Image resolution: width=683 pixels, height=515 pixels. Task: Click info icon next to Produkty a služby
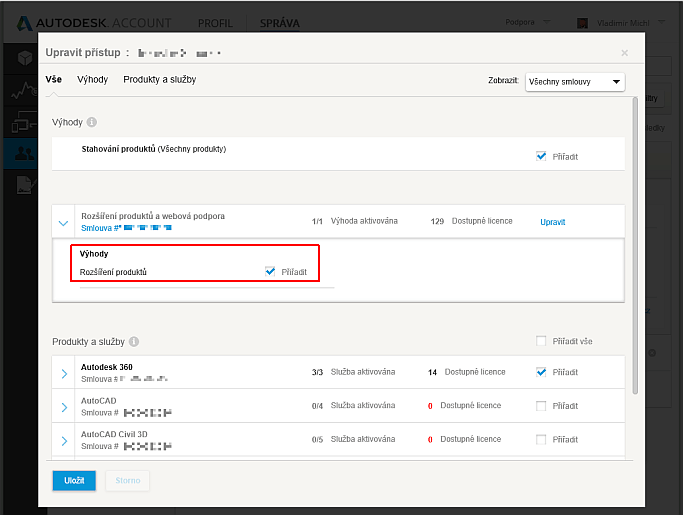[134, 342]
